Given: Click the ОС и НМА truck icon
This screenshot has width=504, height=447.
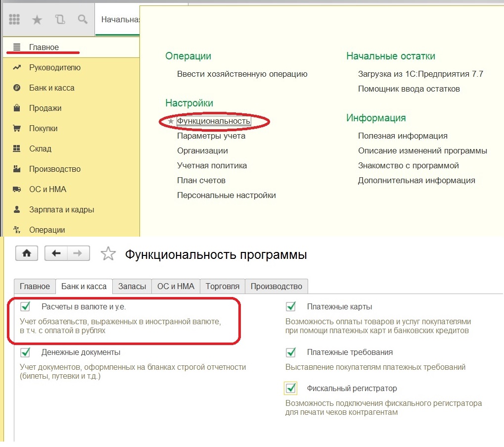Looking at the screenshot, I should [17, 189].
